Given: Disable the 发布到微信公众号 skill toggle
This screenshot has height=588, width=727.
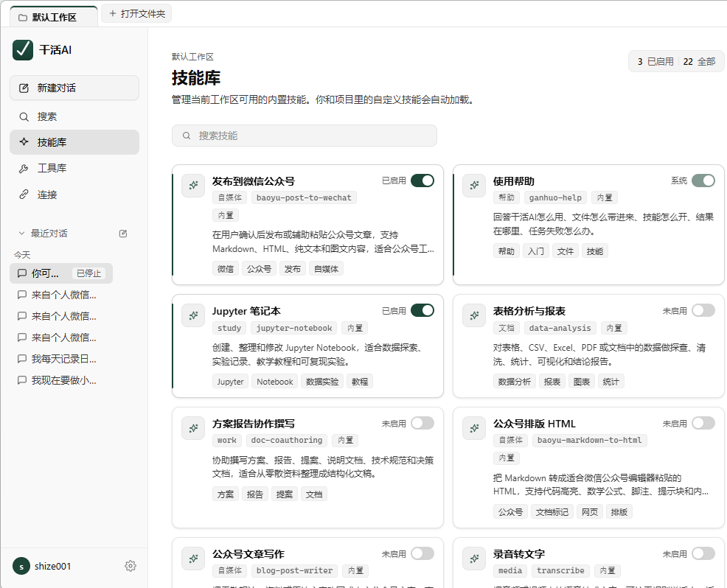Looking at the screenshot, I should [x=422, y=181].
